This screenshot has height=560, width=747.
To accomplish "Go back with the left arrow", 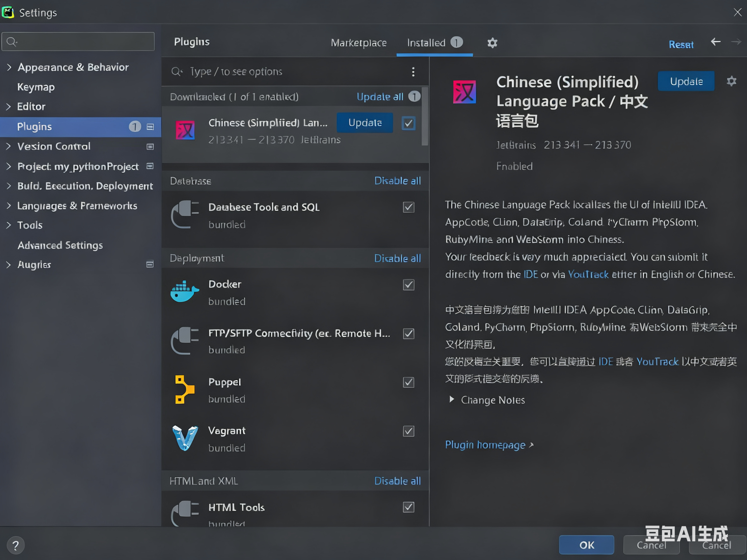I will (716, 42).
